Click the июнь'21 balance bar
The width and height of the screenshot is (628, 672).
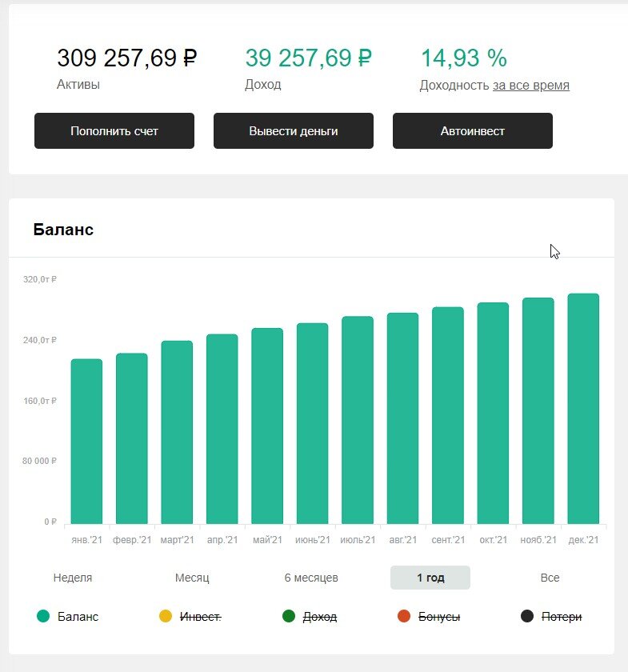(313, 423)
